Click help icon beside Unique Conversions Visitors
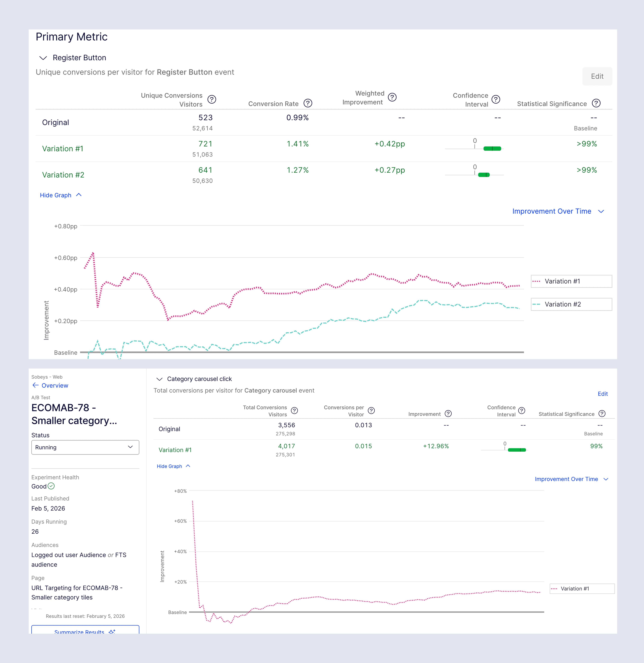Image resolution: width=644 pixels, height=663 pixels. click(x=212, y=100)
